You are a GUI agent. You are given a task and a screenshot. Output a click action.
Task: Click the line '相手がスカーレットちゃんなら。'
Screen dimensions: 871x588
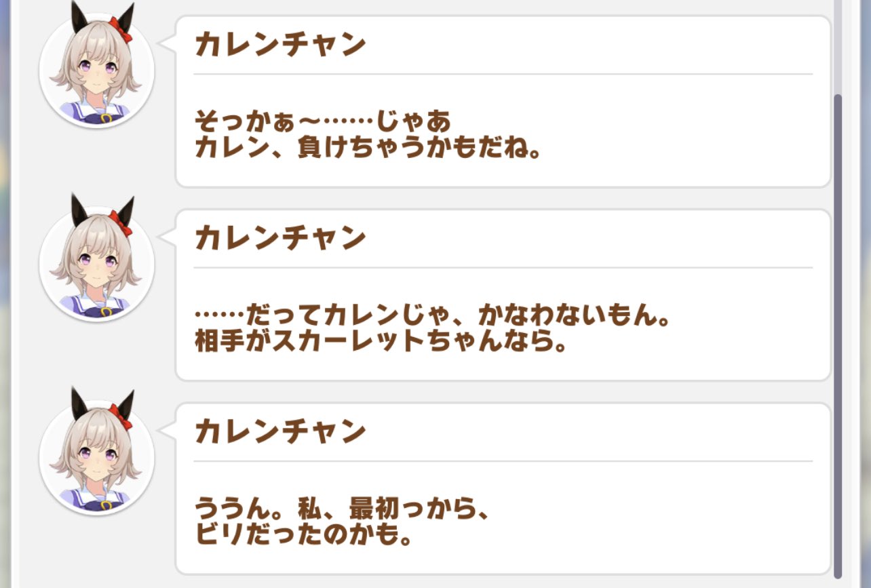click(x=381, y=342)
